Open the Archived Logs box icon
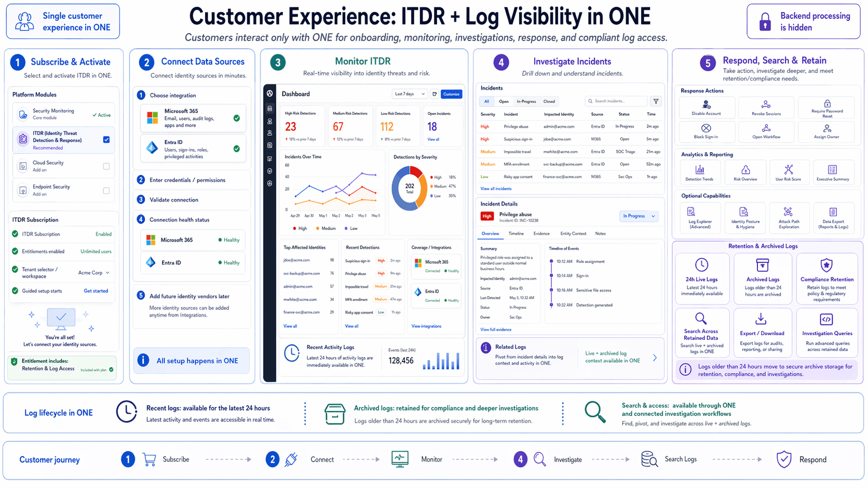 tap(762, 265)
